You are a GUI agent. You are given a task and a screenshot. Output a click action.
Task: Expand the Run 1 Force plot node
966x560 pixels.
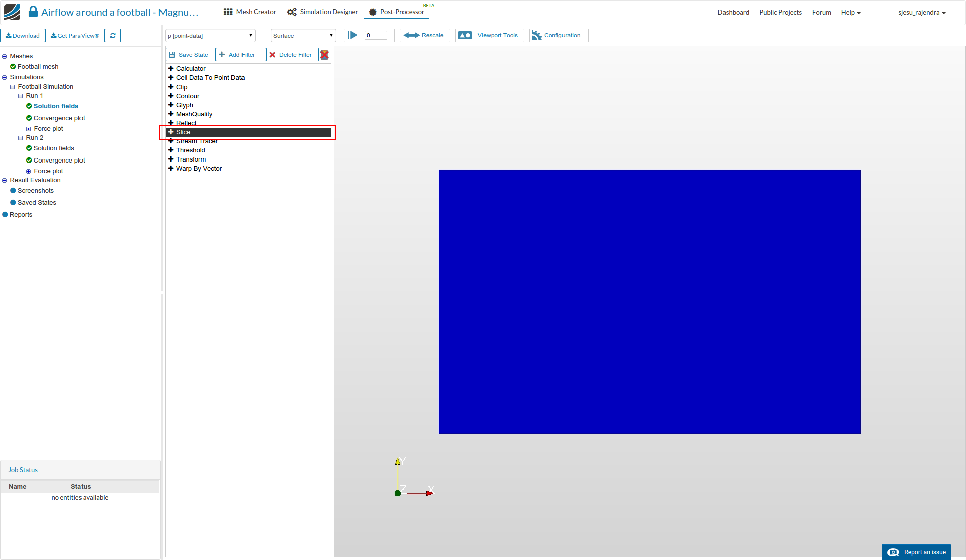click(x=29, y=129)
